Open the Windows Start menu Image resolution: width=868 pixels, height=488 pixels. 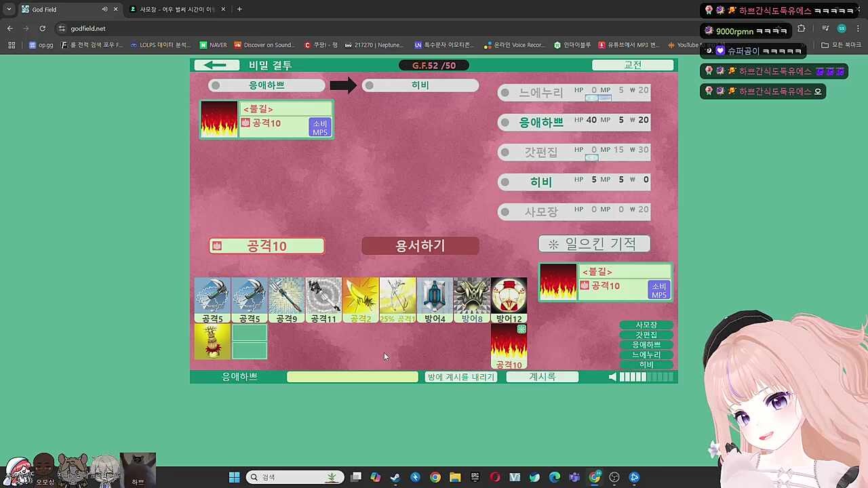[234, 477]
